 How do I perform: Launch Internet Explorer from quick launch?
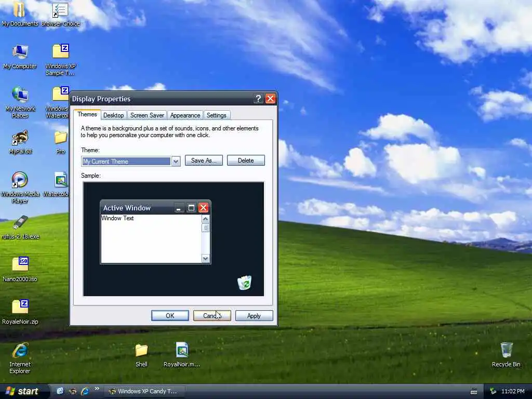[85, 391]
